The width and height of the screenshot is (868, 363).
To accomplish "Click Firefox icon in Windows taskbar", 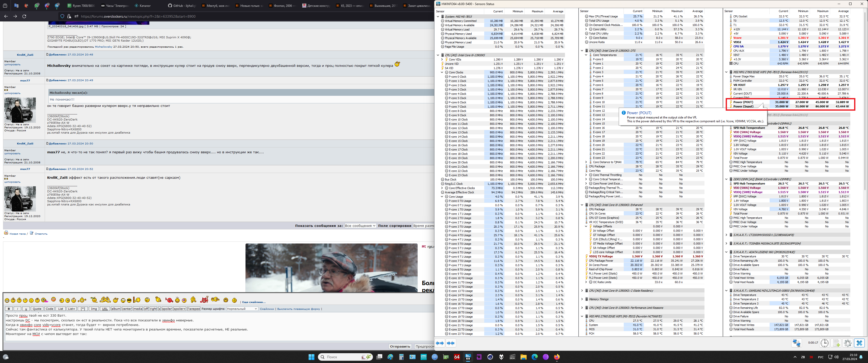I will pyautogui.click(x=557, y=357).
